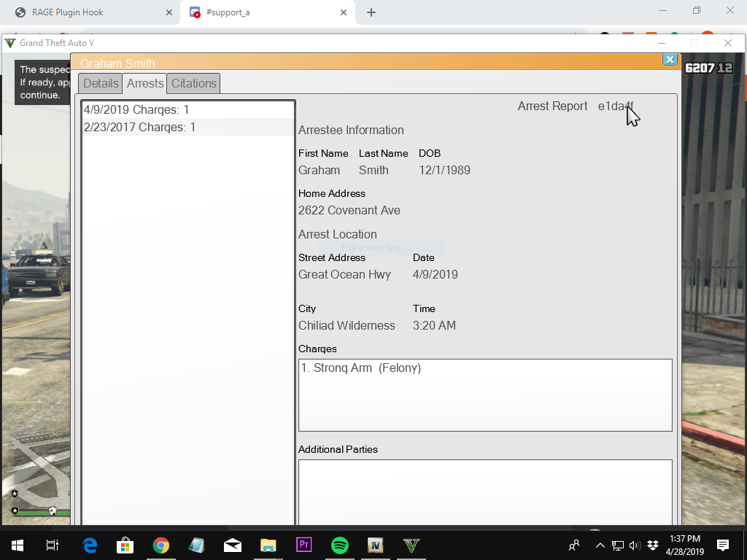Restore down the Chrome browser window
The height and width of the screenshot is (560, 747).
[697, 10]
